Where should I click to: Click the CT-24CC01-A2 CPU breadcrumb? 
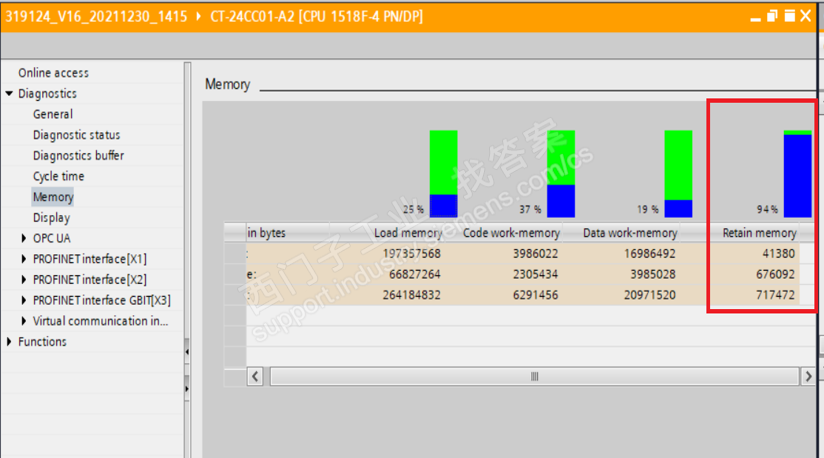click(316, 17)
